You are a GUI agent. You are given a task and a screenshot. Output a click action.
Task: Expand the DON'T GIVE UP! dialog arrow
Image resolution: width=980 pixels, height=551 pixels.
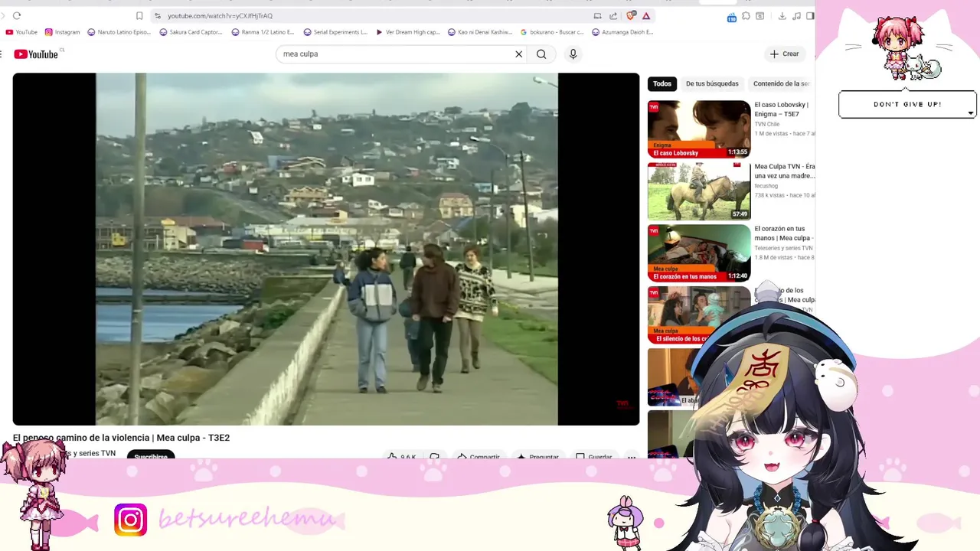(x=970, y=113)
